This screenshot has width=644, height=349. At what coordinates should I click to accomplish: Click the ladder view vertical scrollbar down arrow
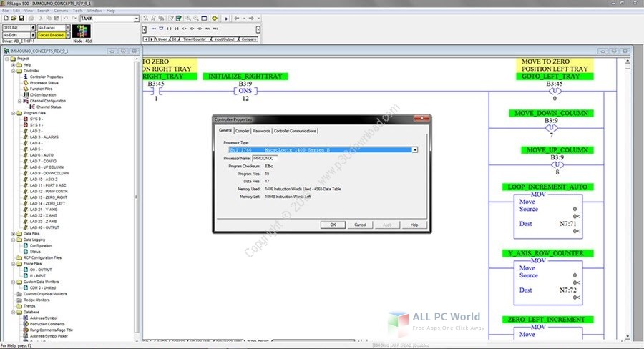click(x=627, y=337)
